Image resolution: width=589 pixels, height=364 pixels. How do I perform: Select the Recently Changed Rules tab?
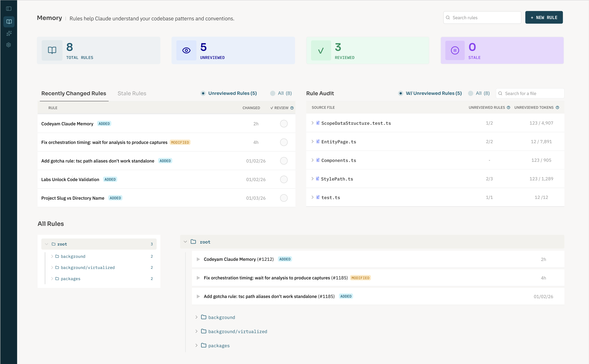click(x=74, y=93)
